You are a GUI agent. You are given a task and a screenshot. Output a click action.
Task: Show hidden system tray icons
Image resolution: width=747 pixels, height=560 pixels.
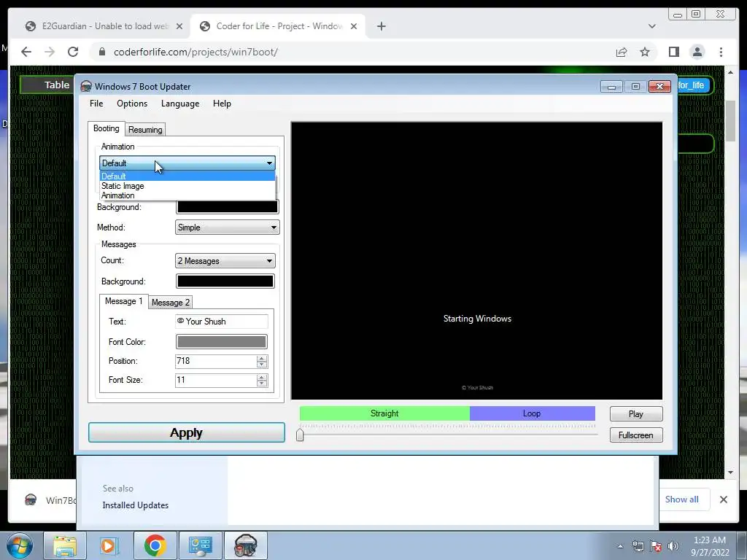click(x=620, y=546)
